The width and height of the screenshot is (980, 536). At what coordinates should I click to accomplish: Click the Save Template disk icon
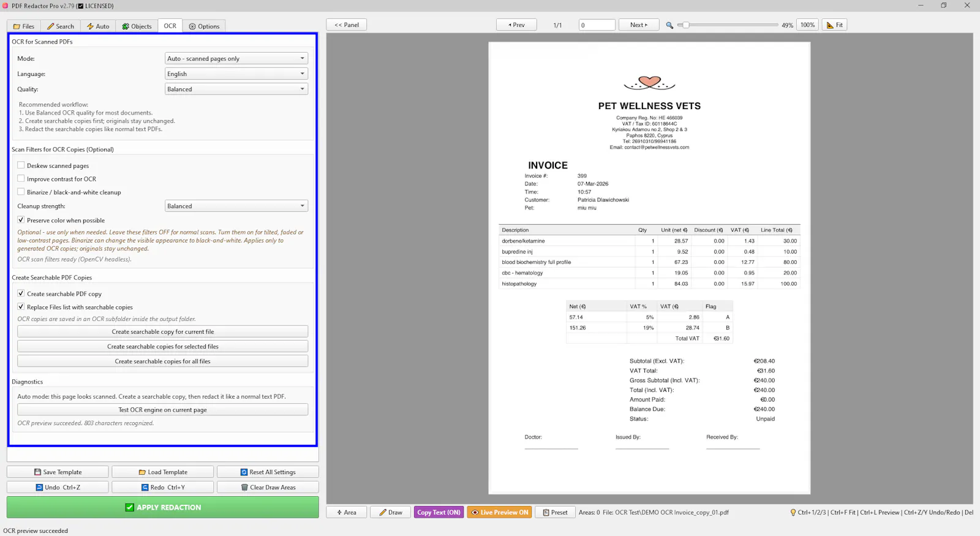pyautogui.click(x=37, y=472)
